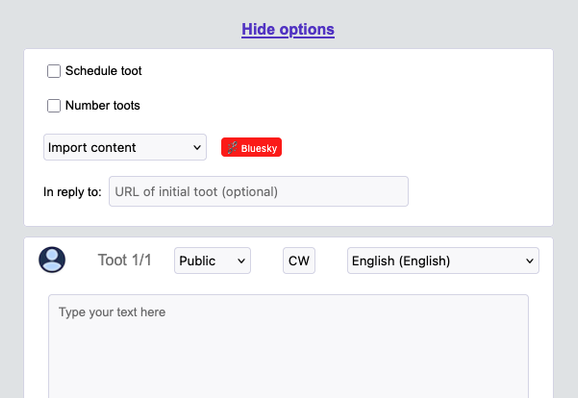Click the In reply to label
The height and width of the screenshot is (398, 578).
(x=72, y=192)
